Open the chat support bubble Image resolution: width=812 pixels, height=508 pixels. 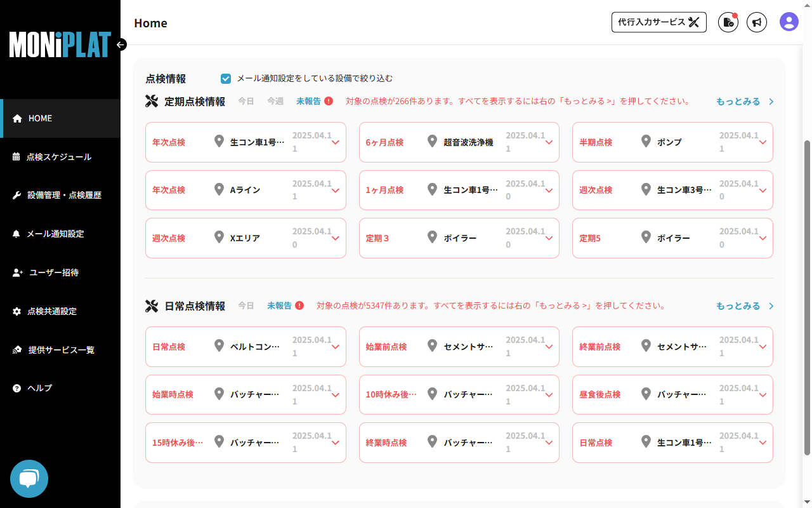tap(29, 479)
